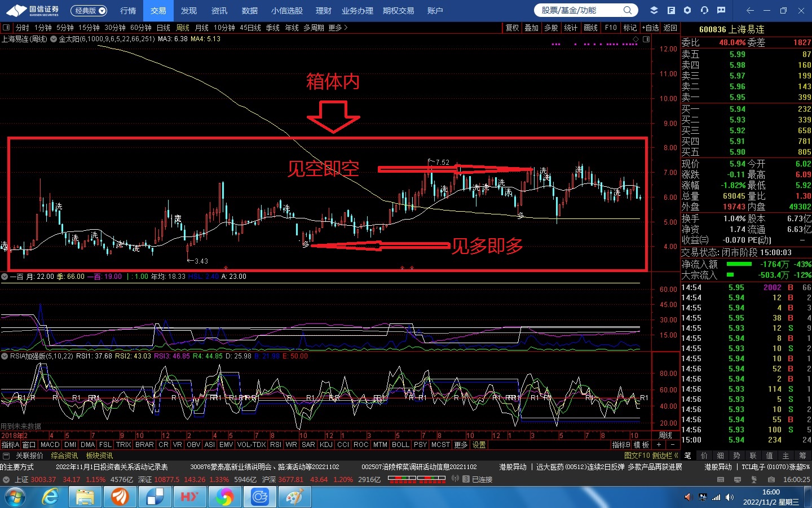
Task: Open the Paint app in the taskbar
Action: point(294,497)
